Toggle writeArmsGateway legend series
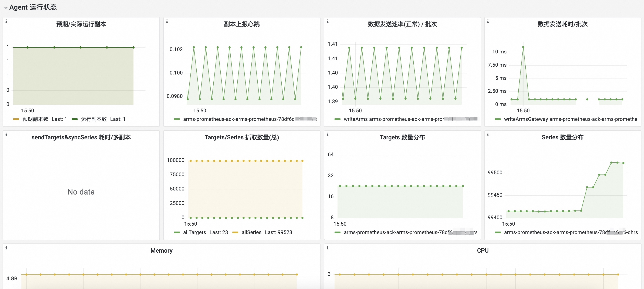 point(570,119)
